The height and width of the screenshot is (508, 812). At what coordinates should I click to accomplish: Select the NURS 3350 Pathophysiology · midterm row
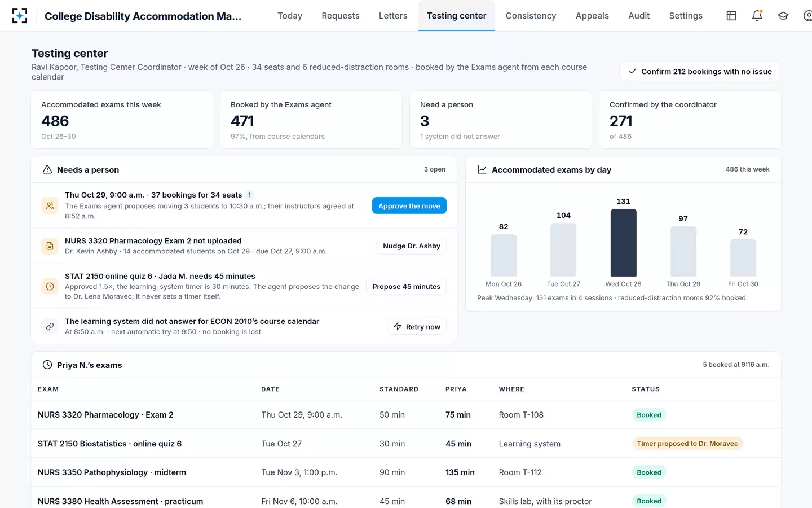[x=406, y=472]
